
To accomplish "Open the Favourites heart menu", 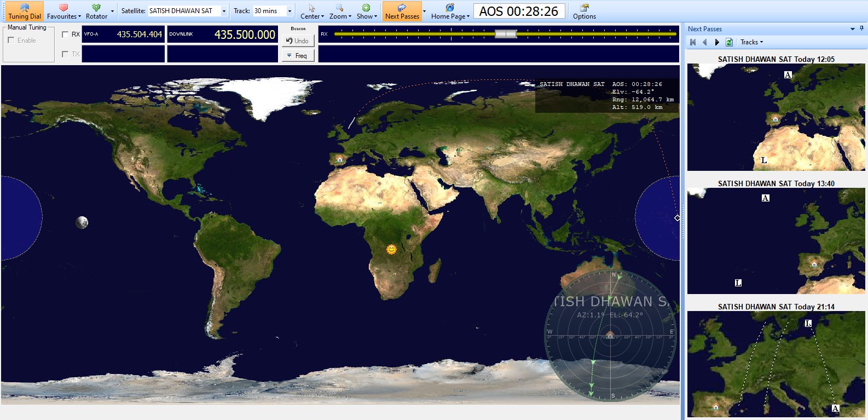I will 63,11.
